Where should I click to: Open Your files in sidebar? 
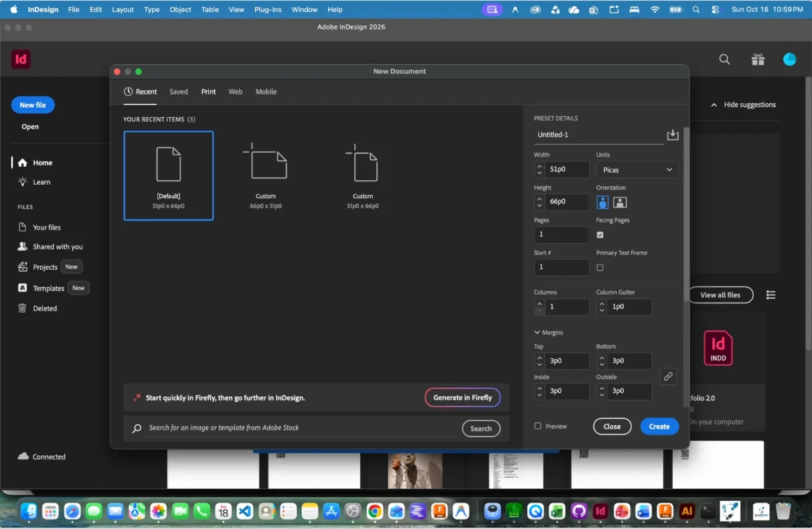[39, 227]
